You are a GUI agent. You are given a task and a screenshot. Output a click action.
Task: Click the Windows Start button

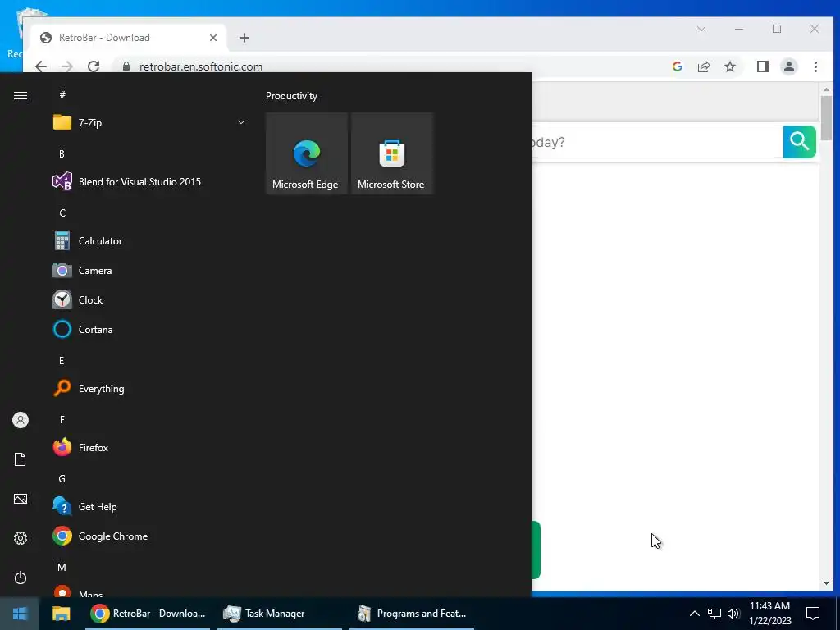tap(20, 614)
